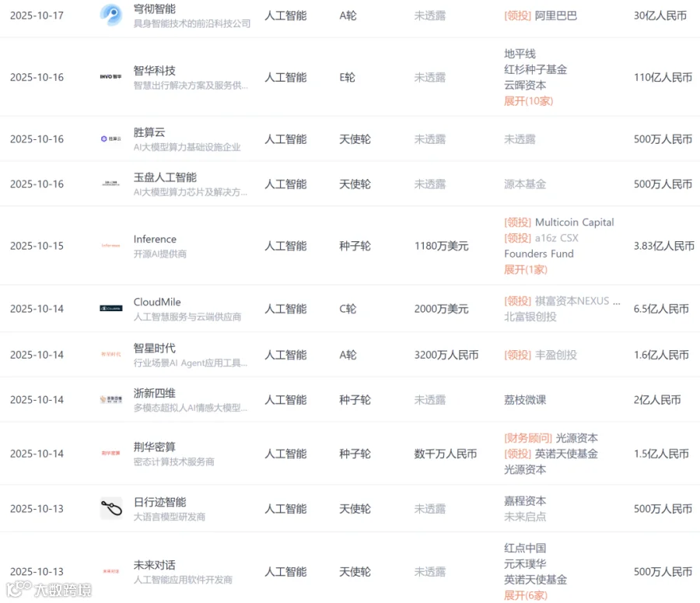Screen dimensions: 700x603
Task: Click valuation 6.5亿人民币
Action: 661,309
